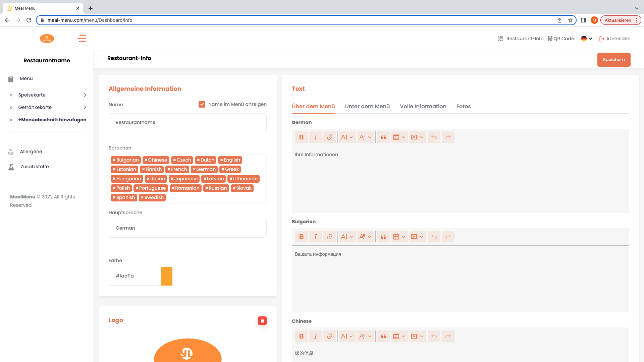The image size is (644, 362).
Task: Click the MealMenu logo in header
Action: [x=47, y=39]
